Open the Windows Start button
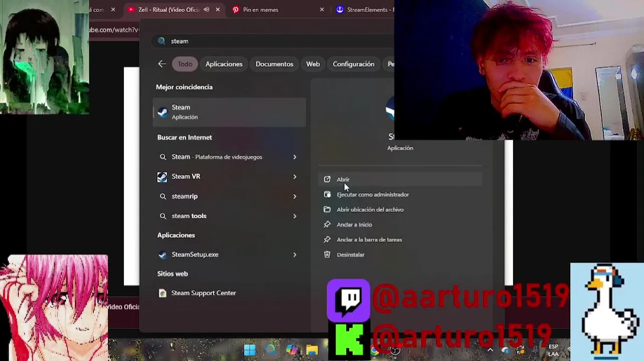644x361 pixels. point(249,350)
